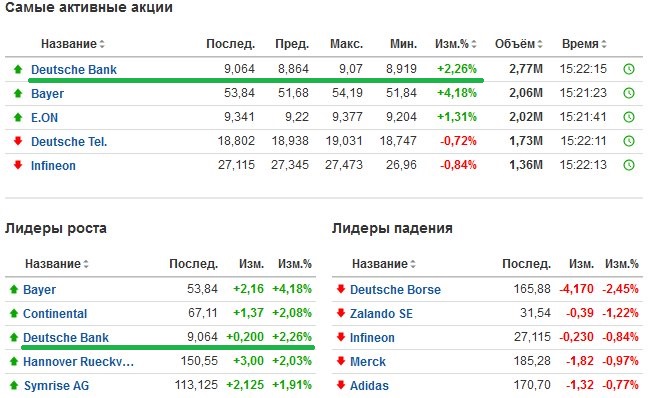Click the clock icon in E.ON row
648x398 pixels.
click(x=629, y=117)
